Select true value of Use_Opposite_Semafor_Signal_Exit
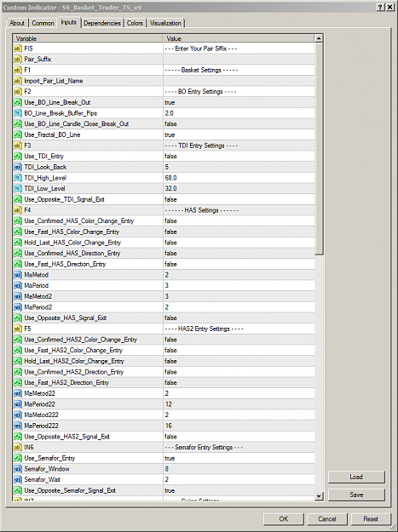Viewport: 398px width, 532px height. pyautogui.click(x=170, y=490)
